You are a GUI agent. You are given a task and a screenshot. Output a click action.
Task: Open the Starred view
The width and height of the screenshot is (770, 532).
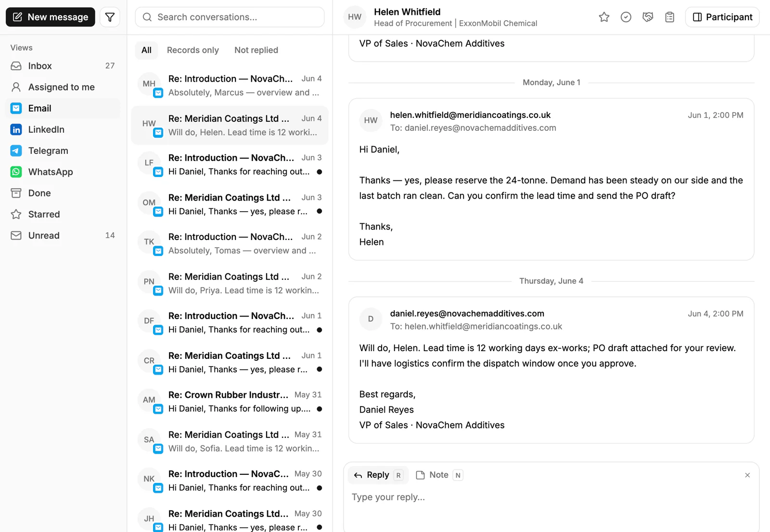pyautogui.click(x=63, y=214)
